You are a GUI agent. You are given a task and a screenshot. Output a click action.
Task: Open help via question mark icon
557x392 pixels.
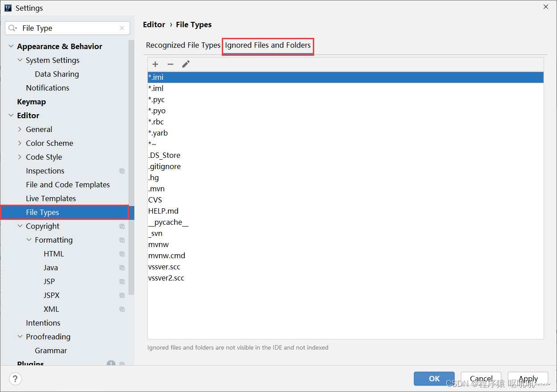[15, 379]
